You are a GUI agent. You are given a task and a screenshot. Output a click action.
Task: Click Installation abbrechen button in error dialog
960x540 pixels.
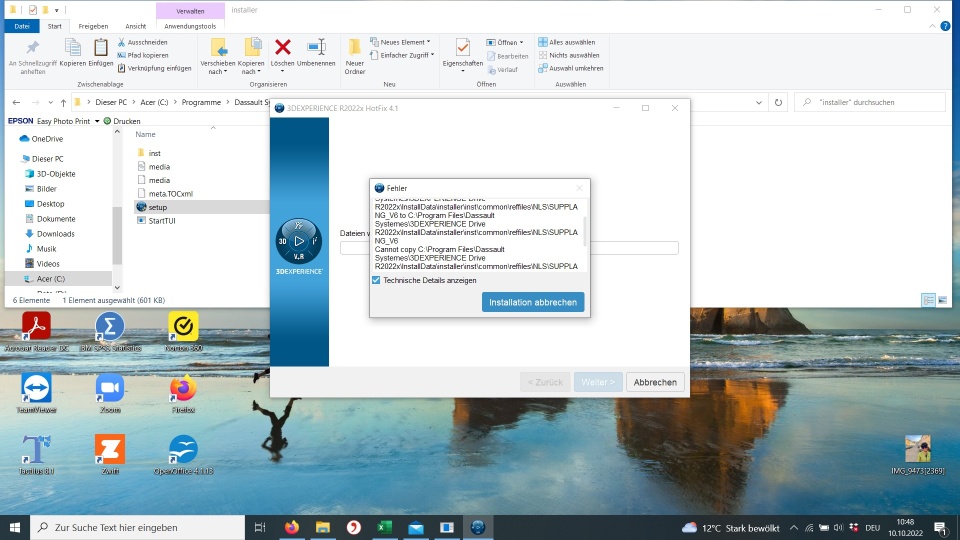(x=533, y=302)
